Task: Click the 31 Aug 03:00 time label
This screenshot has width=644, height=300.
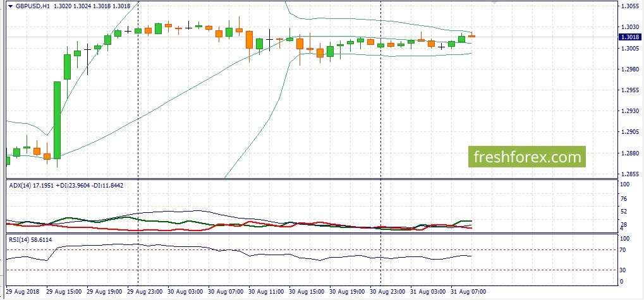Action: pos(428,292)
